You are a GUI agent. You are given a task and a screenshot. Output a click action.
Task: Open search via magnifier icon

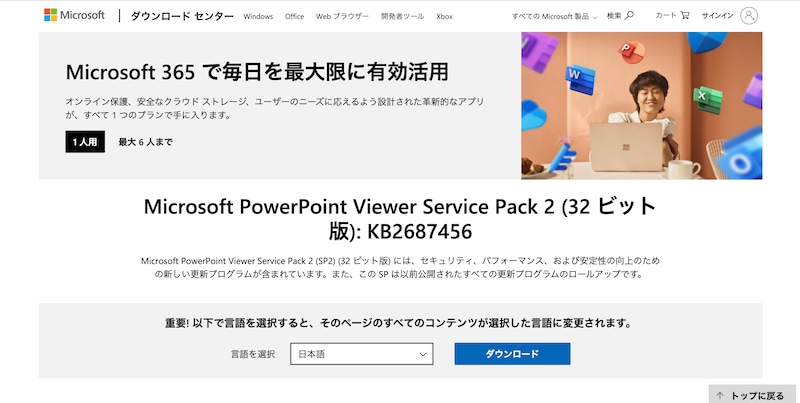[630, 15]
